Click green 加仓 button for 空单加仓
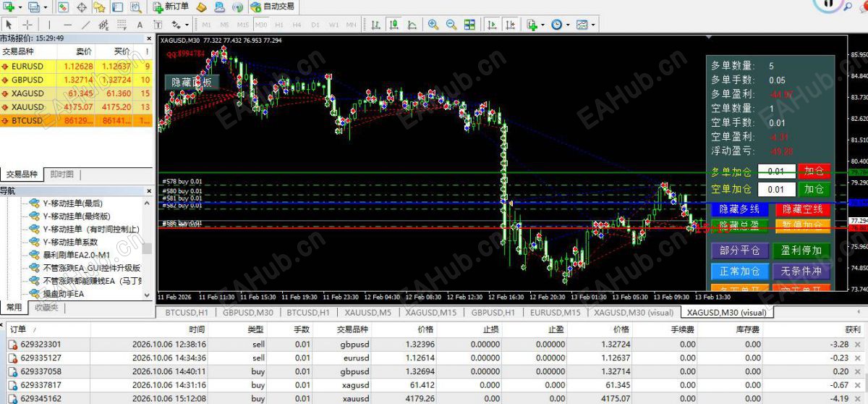This screenshot has width=868, height=404. click(x=814, y=189)
